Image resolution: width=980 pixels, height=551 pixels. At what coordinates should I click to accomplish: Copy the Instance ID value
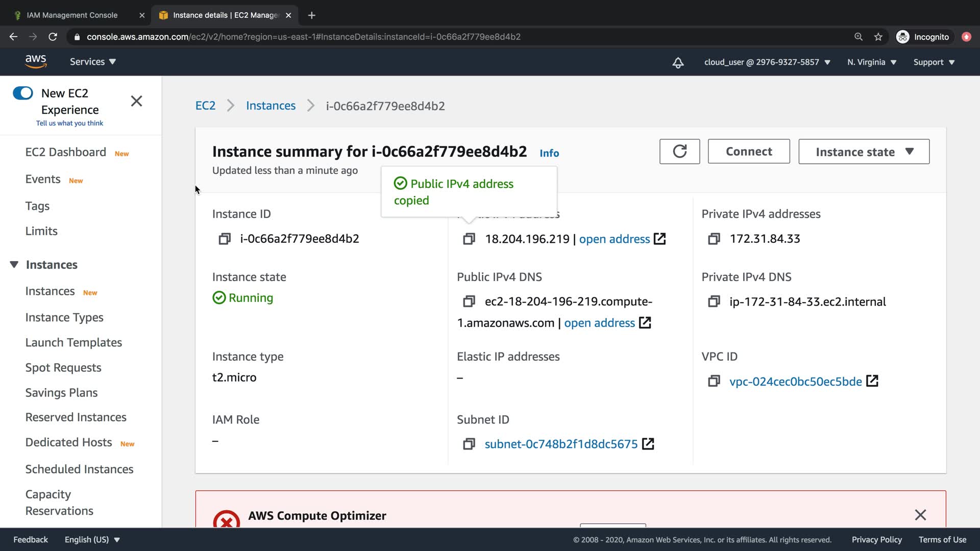point(224,239)
